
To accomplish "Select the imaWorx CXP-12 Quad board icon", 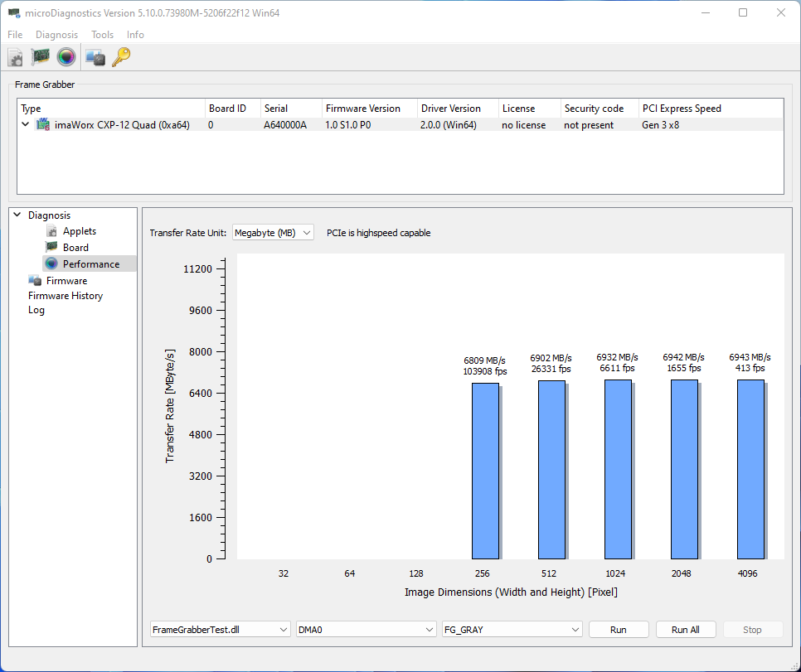I will point(42,125).
